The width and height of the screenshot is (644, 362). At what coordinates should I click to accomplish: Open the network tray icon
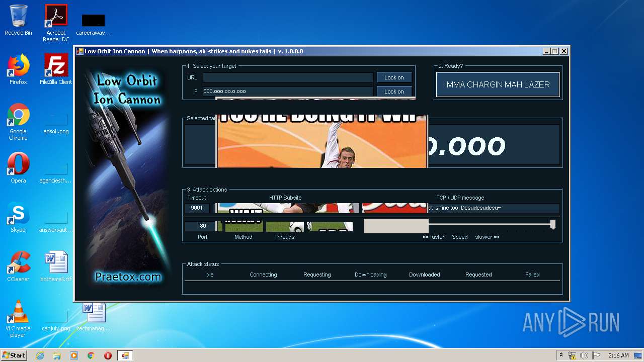point(572,355)
